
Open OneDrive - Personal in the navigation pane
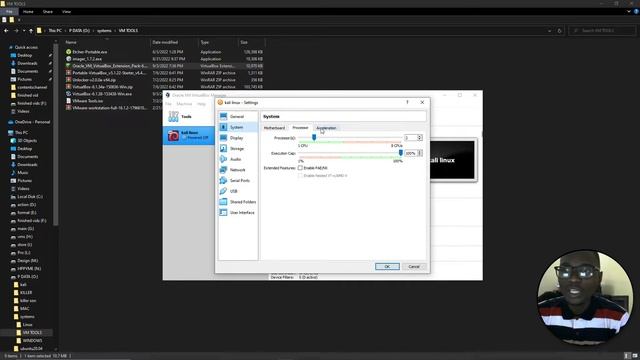coord(32,122)
